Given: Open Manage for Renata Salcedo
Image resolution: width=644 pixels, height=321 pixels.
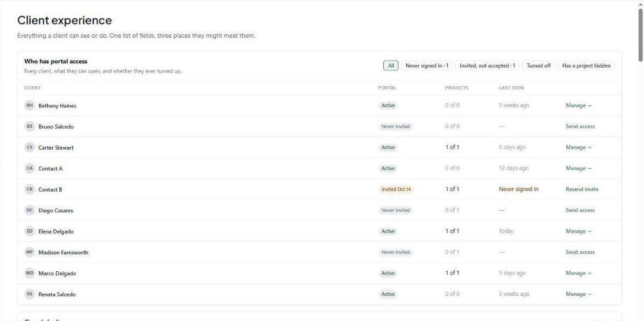Looking at the screenshot, I should click(x=579, y=294).
